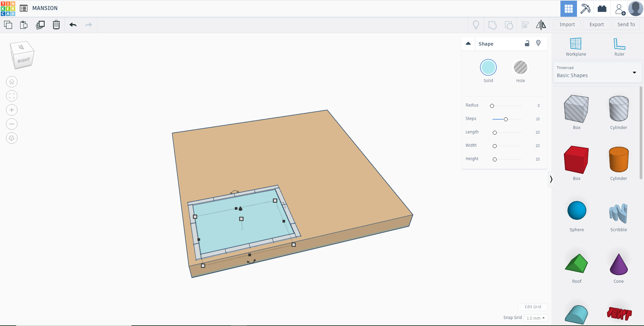Screen dimensions: 644x326
Task: Open the Ruler tool
Action: (619, 46)
